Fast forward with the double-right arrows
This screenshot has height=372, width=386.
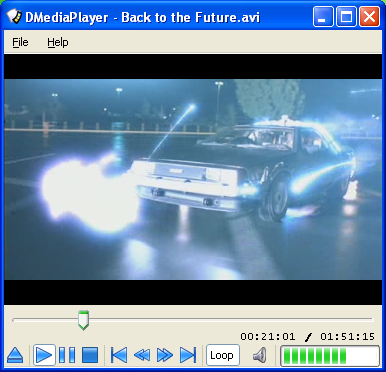pyautogui.click(x=165, y=355)
